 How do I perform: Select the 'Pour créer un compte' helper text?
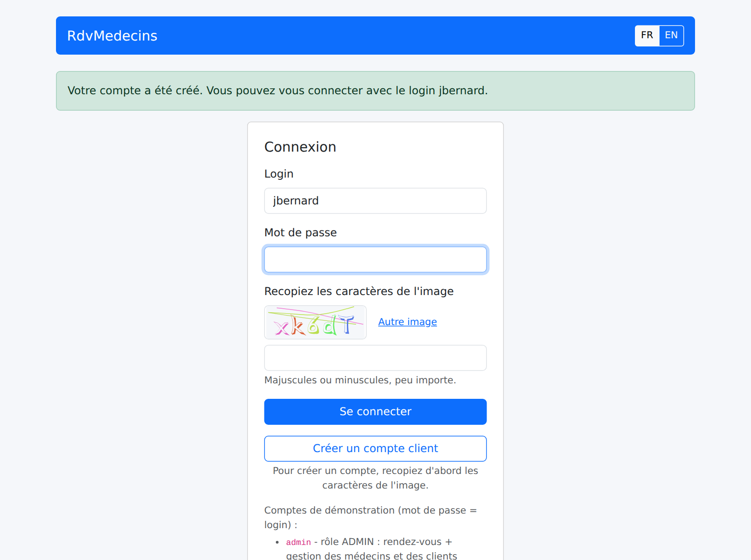pos(375,478)
